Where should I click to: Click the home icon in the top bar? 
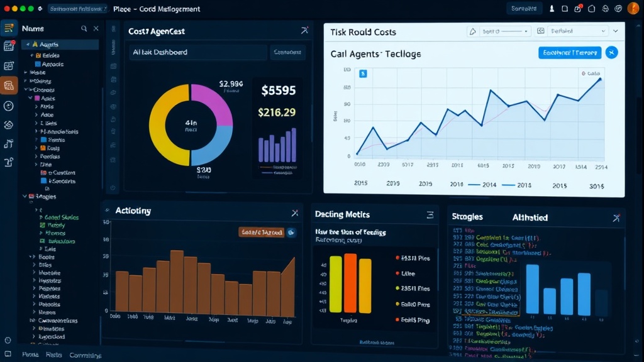point(591,9)
